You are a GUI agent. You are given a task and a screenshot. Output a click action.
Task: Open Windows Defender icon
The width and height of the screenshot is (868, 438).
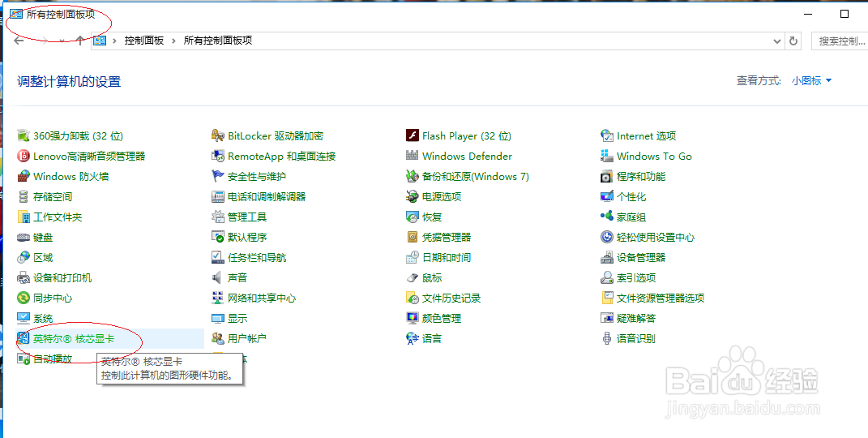click(x=412, y=157)
